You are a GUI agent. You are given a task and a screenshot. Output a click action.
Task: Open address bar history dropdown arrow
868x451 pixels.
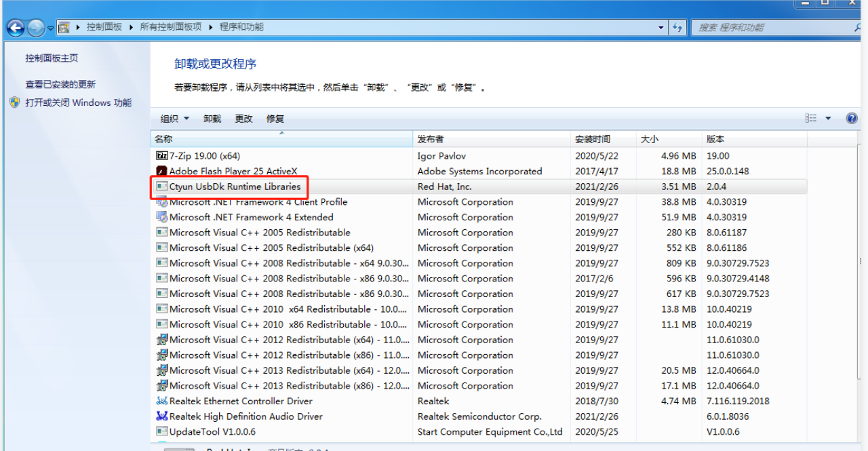(x=661, y=28)
